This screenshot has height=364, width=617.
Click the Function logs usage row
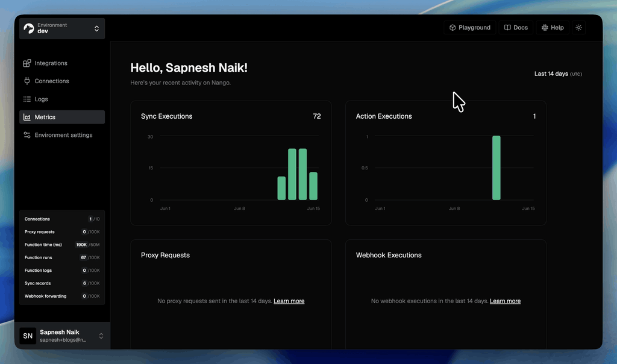click(x=62, y=271)
